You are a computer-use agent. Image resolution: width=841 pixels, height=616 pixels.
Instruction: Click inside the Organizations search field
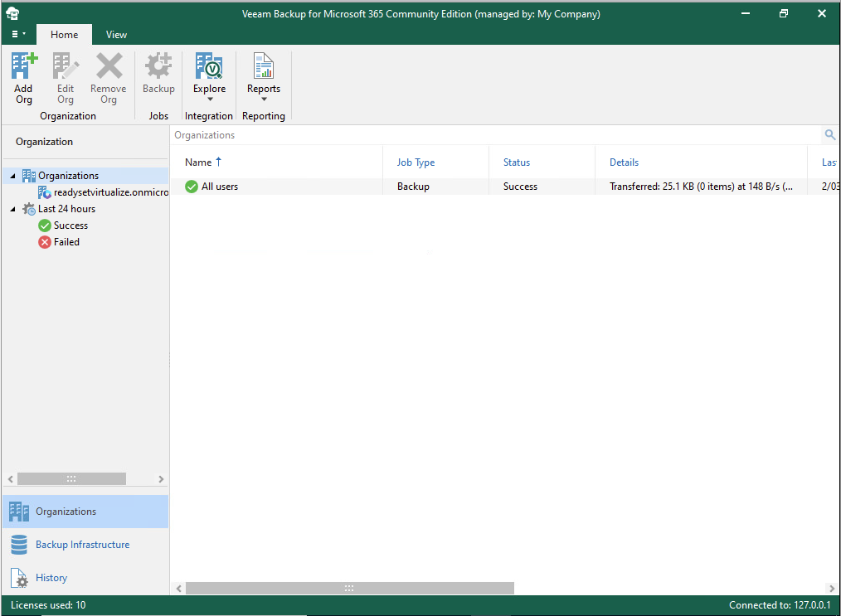click(496, 135)
